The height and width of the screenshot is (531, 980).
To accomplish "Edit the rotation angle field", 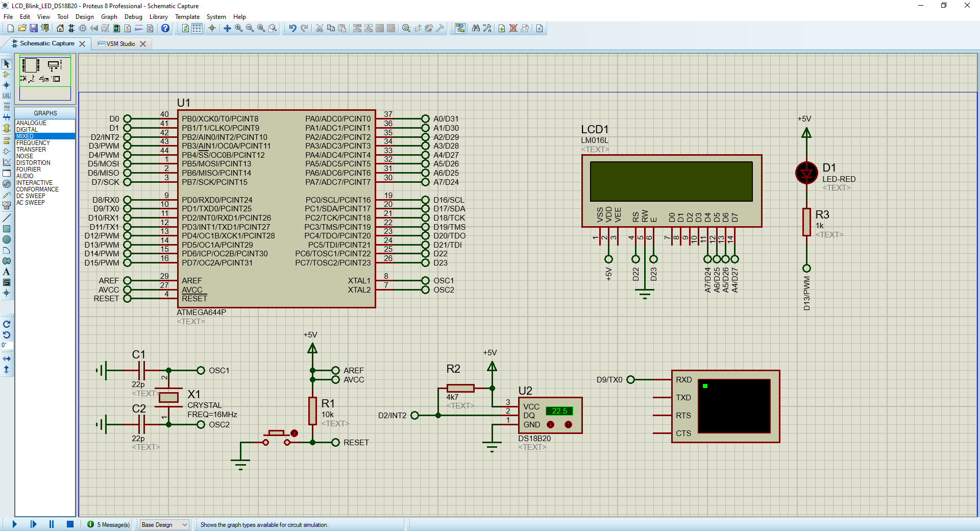I will 7,346.
